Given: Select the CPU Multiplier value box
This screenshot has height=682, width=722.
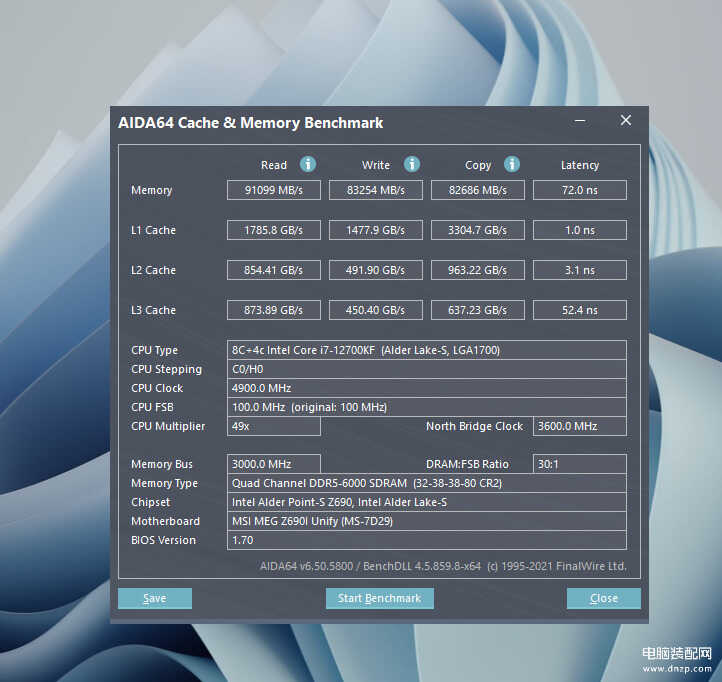Looking at the screenshot, I should pyautogui.click(x=273, y=426).
